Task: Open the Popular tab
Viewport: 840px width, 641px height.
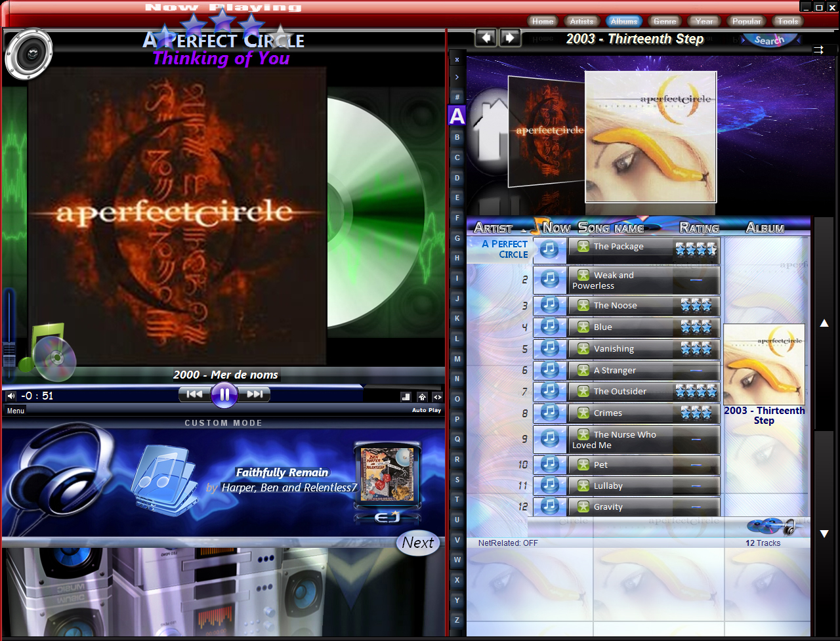Action: [x=746, y=21]
